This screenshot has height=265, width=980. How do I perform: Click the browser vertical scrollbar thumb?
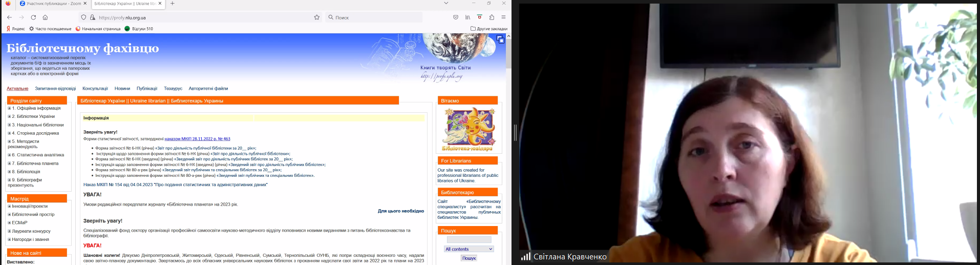click(508, 53)
